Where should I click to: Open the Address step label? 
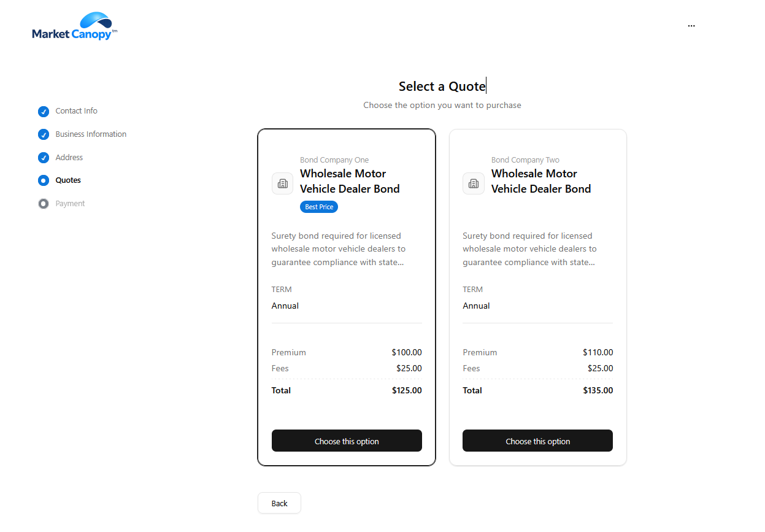69,158
